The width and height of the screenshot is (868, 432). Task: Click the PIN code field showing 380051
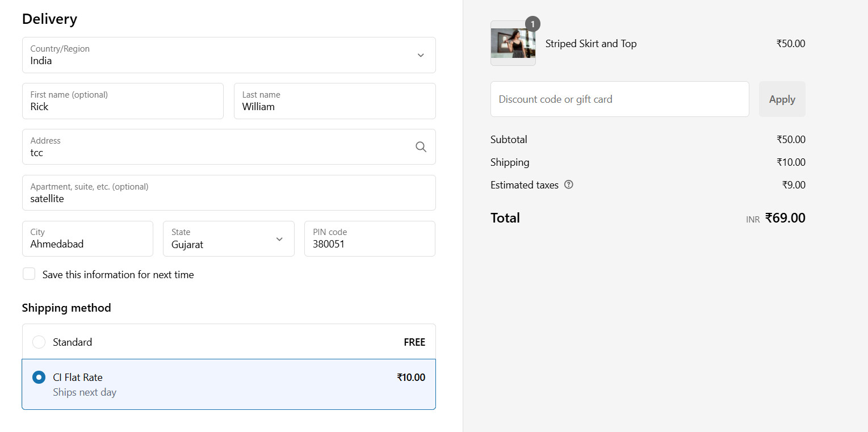click(x=370, y=238)
